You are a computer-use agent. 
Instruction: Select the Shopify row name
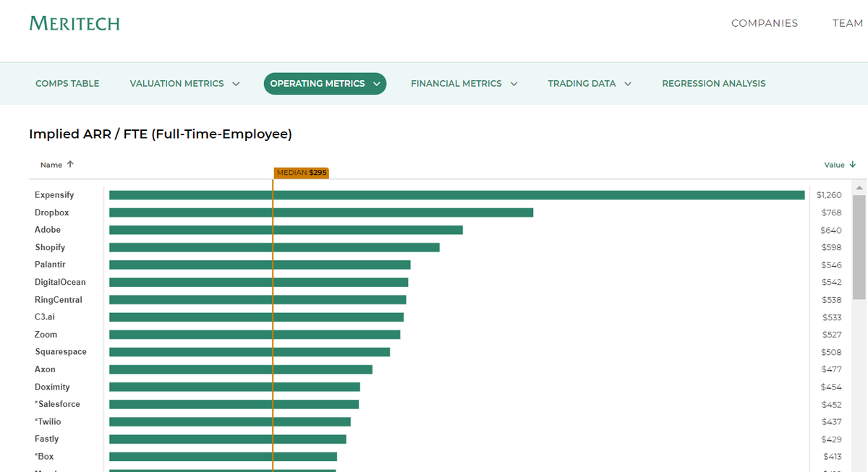tap(50, 247)
